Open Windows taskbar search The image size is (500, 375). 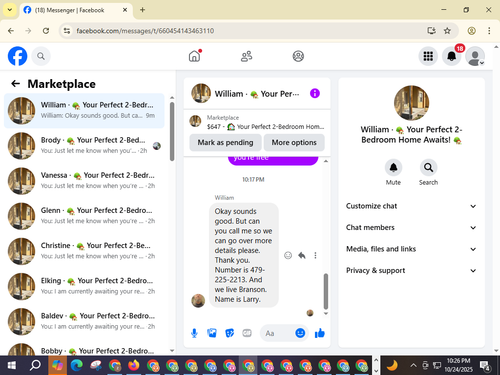click(35, 365)
